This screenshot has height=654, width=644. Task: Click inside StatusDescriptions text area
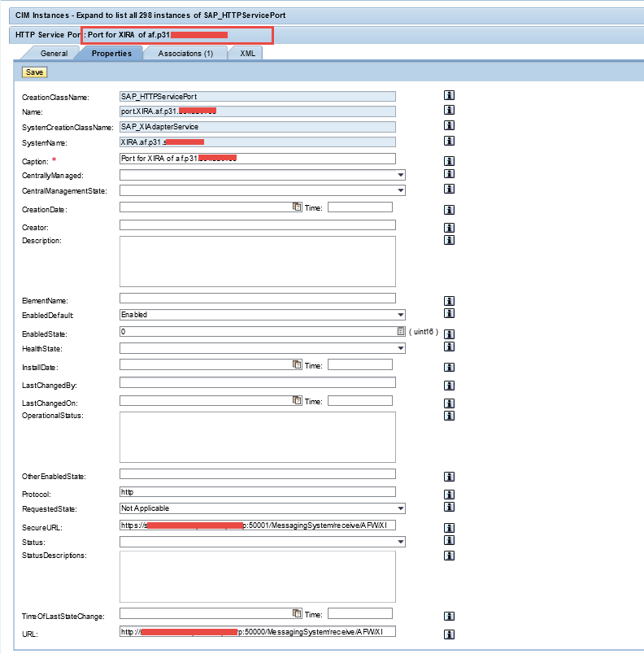[258, 577]
